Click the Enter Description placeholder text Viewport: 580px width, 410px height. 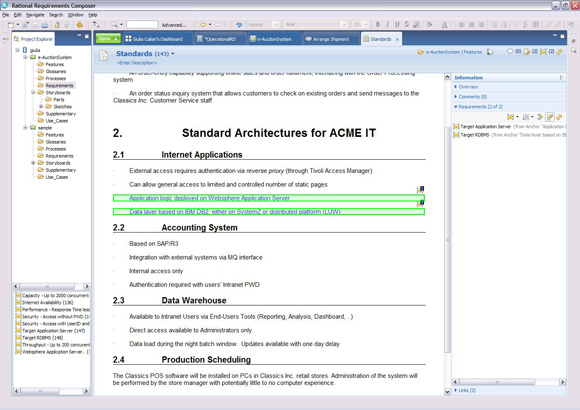137,63
